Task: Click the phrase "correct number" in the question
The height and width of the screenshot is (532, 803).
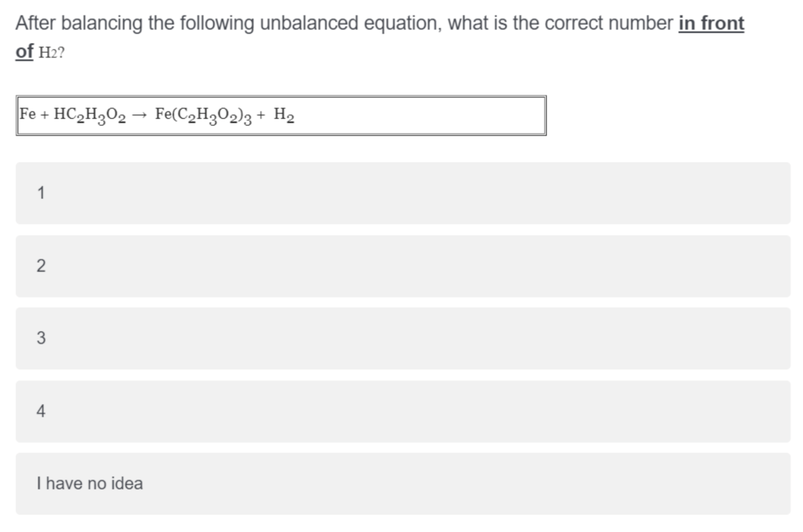Action: [x=609, y=23]
